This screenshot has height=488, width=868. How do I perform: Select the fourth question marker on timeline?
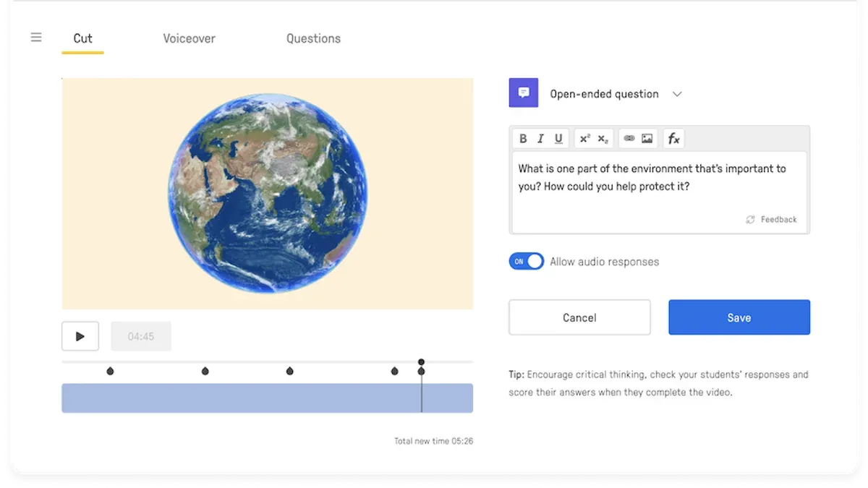394,371
